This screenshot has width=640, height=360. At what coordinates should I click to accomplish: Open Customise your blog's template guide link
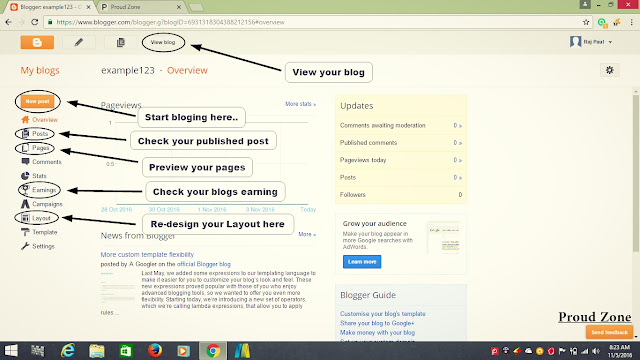383,314
